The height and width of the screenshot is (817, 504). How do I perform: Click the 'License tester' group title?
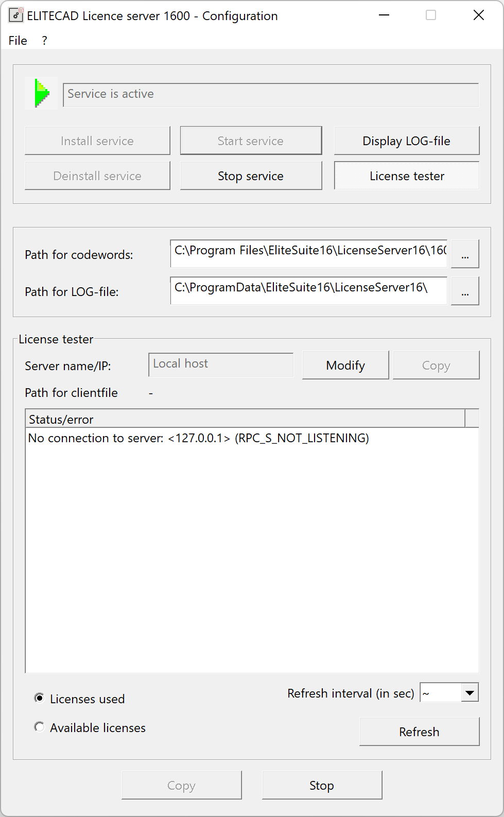(x=56, y=339)
